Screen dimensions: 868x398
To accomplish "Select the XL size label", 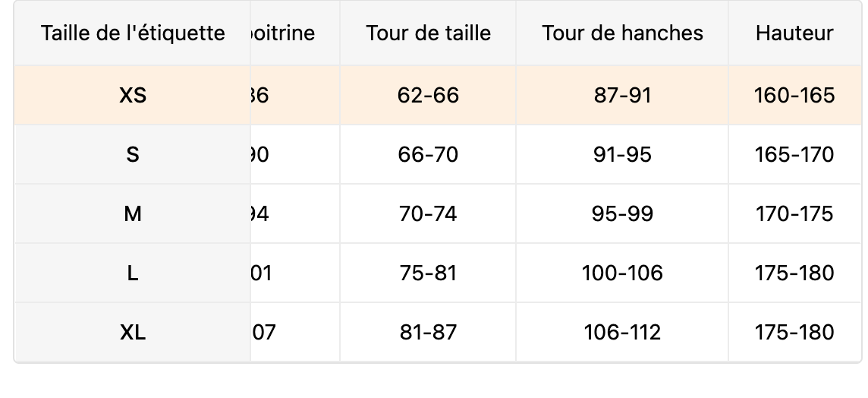I will coord(133,333).
